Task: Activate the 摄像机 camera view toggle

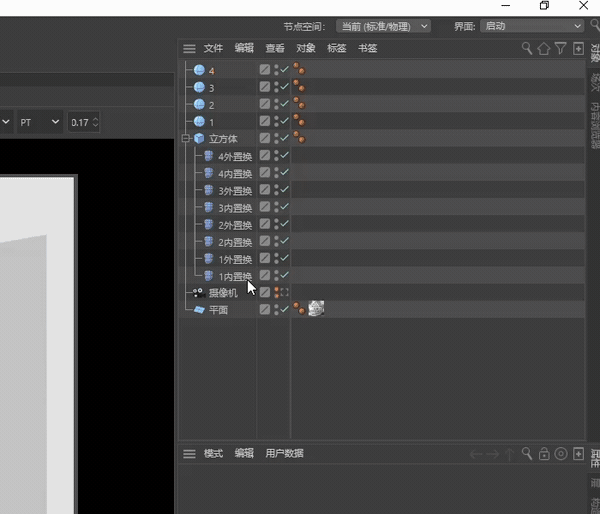Action: pos(284,292)
